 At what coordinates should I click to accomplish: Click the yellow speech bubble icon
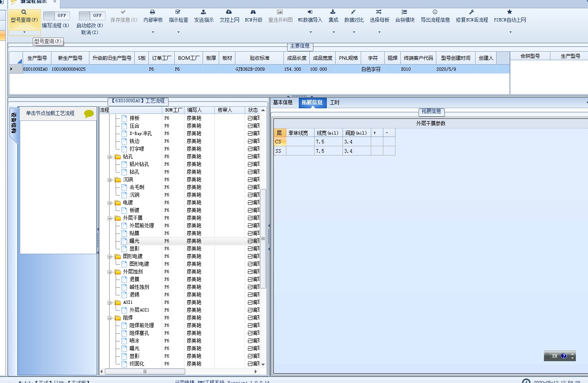pyautogui.click(x=89, y=114)
